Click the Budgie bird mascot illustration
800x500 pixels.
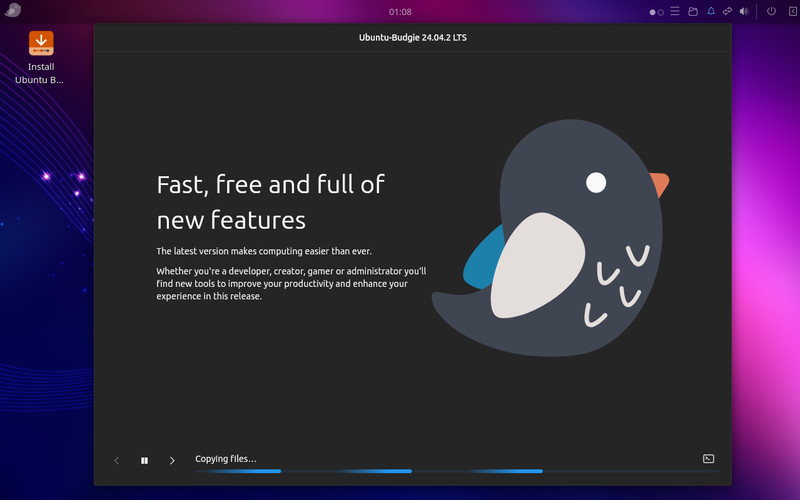[x=551, y=238]
